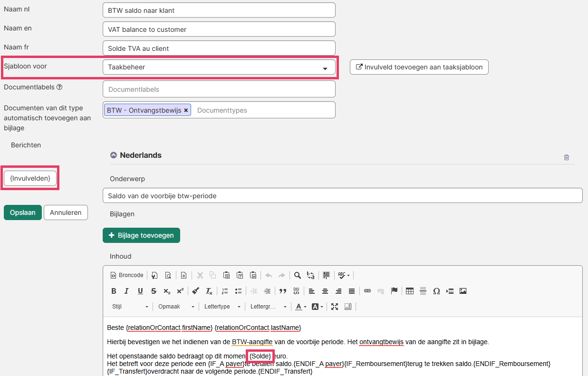Insert a link in the editor
Viewport: 588px width, 376px height.
click(367, 291)
